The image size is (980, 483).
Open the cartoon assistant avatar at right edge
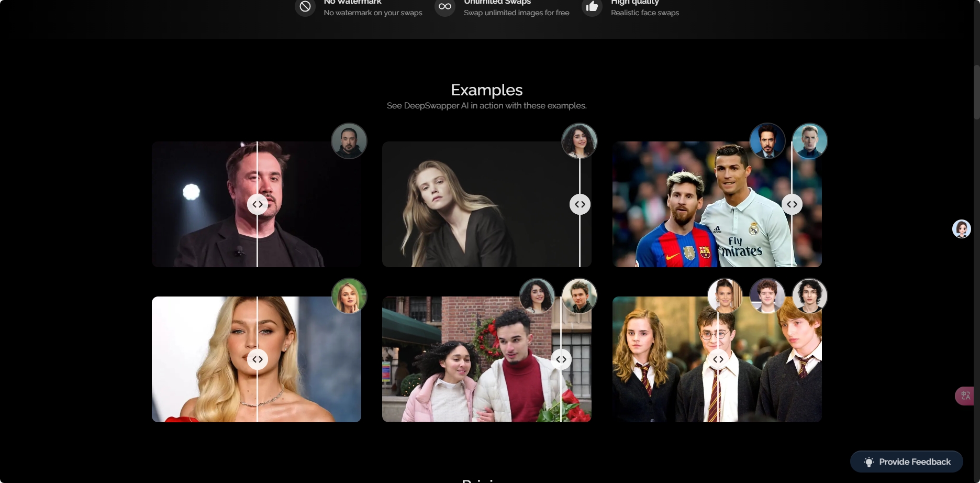[961, 229]
